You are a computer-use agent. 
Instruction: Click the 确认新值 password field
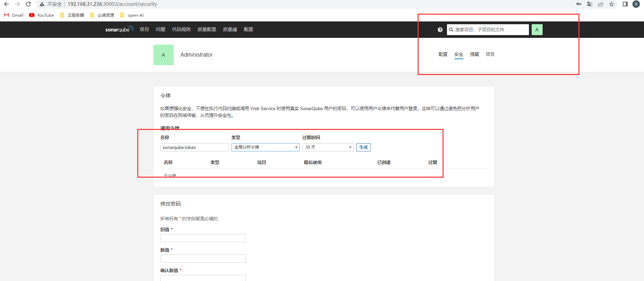point(203,278)
